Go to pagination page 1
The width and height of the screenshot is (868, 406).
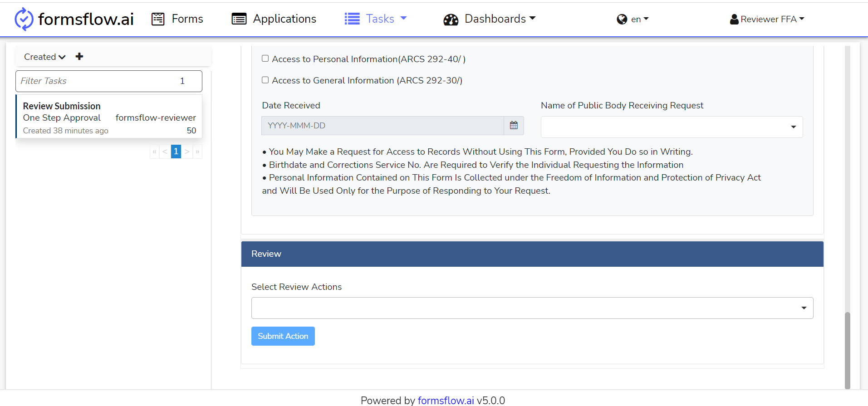point(176,152)
